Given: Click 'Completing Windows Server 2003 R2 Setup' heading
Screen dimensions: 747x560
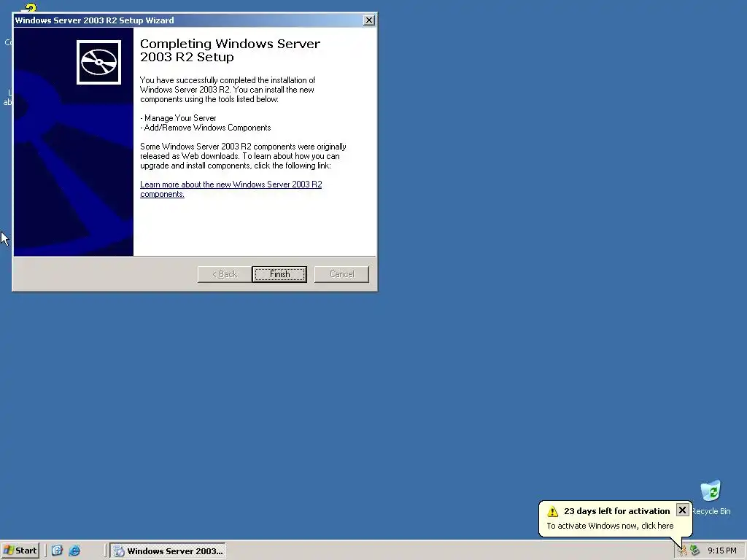Looking at the screenshot, I should [x=230, y=50].
